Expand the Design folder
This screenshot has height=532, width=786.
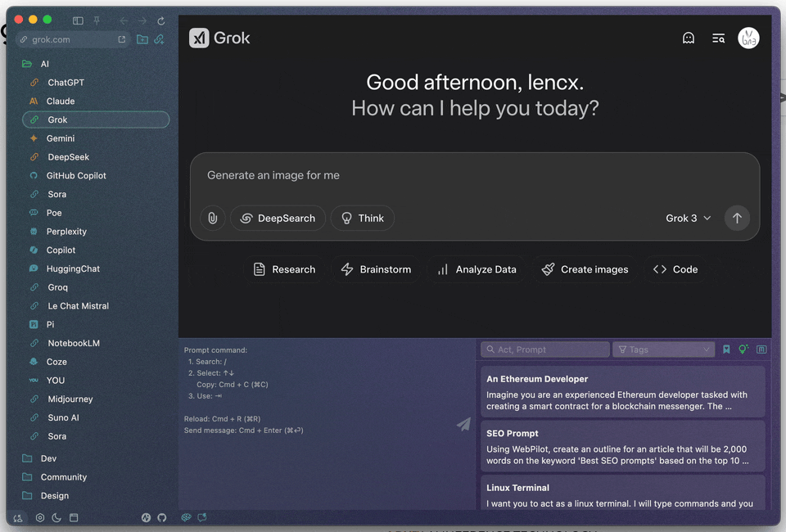pos(45,495)
